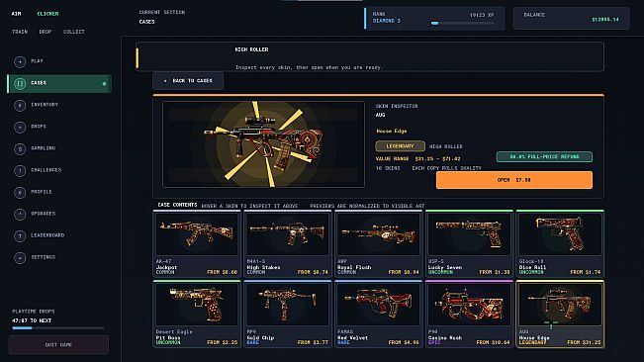
Task: Switch to the Collect tab
Action: click(x=74, y=32)
